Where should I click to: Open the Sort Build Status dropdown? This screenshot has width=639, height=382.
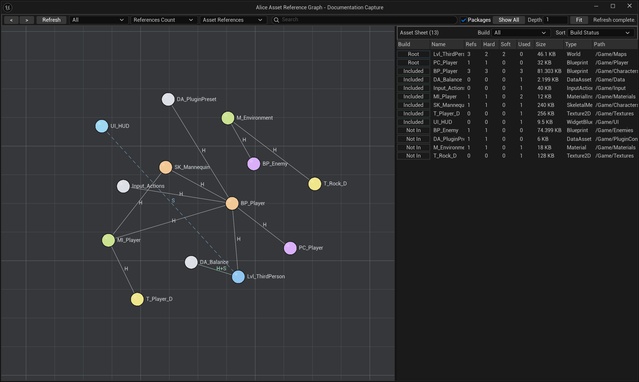(600, 33)
